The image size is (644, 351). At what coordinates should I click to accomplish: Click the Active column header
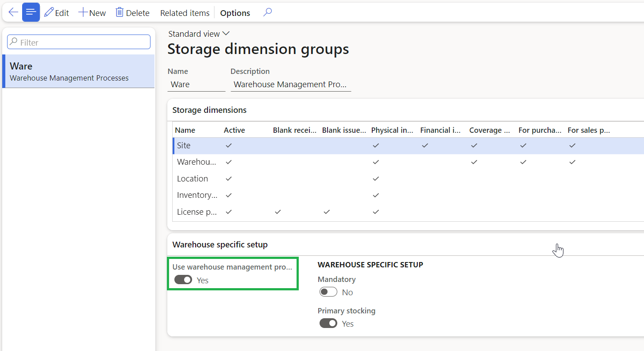235,130
